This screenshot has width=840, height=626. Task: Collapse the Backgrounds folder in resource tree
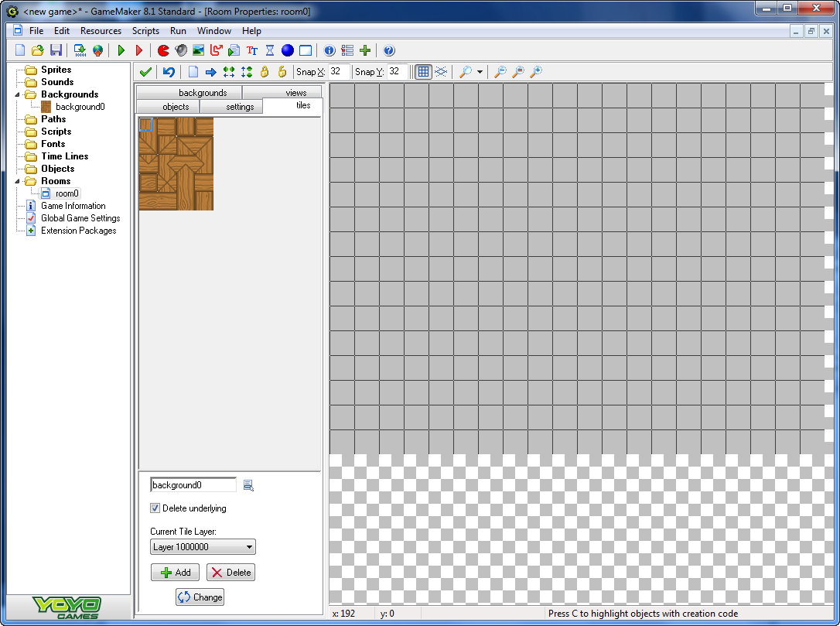pos(17,94)
